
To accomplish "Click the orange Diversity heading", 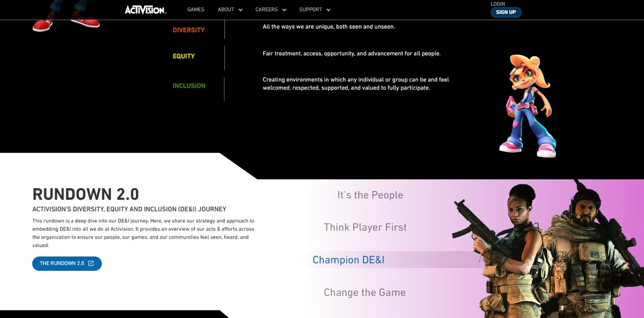I will (188, 30).
